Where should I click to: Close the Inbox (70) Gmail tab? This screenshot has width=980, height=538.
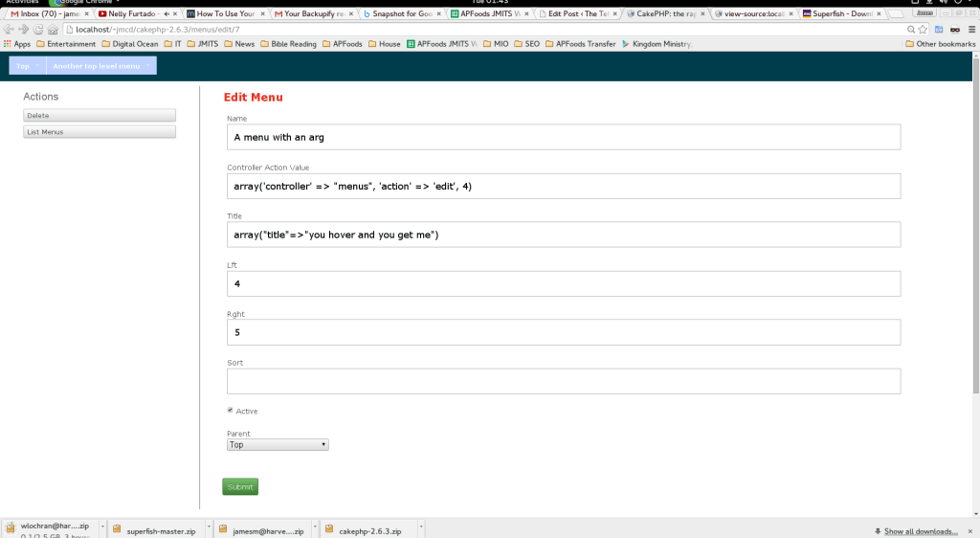(87, 13)
